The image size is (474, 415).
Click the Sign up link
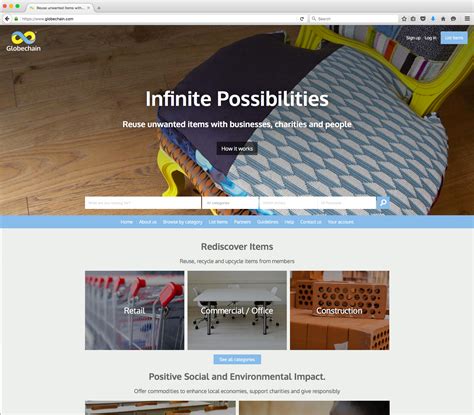click(413, 38)
